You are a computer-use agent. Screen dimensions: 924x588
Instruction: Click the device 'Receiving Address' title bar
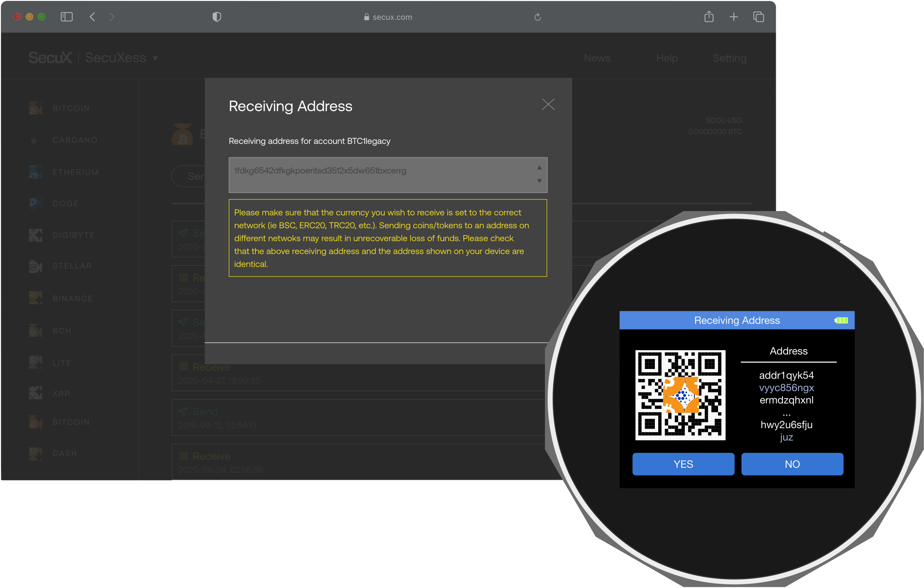[x=737, y=320]
